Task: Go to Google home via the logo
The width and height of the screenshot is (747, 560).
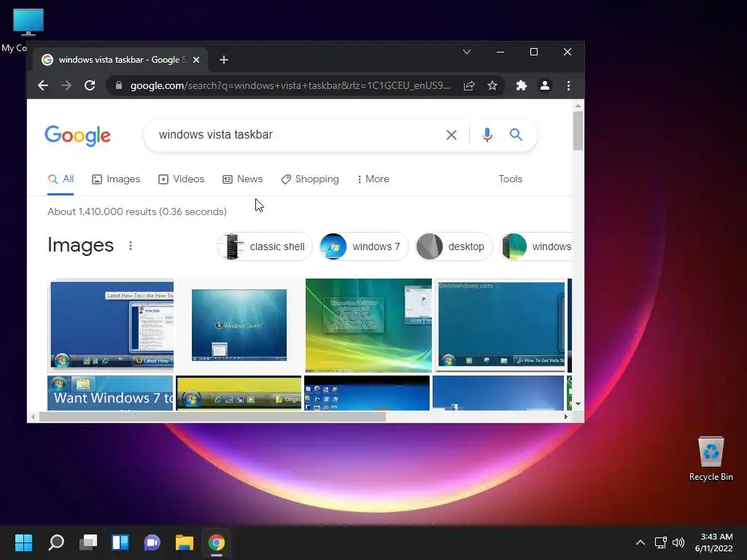Action: point(77,136)
